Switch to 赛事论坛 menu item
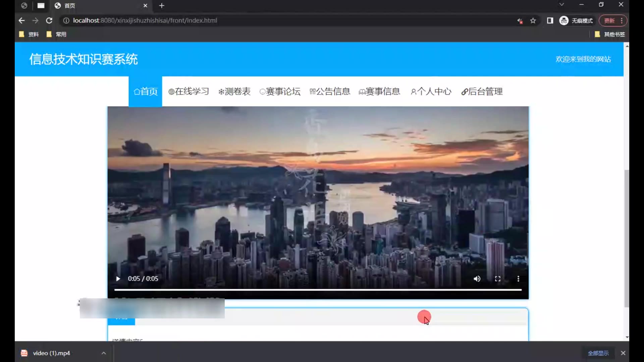This screenshot has height=362, width=644. tap(280, 92)
